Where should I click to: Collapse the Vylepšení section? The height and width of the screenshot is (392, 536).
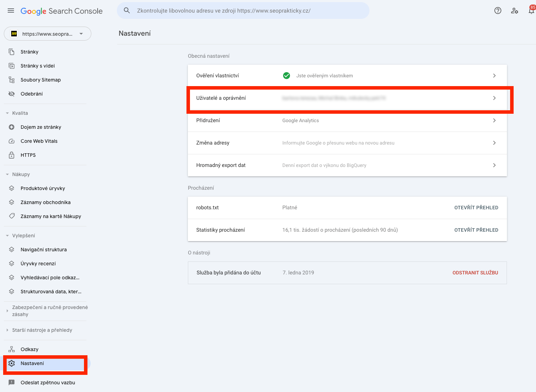pyautogui.click(x=7, y=236)
